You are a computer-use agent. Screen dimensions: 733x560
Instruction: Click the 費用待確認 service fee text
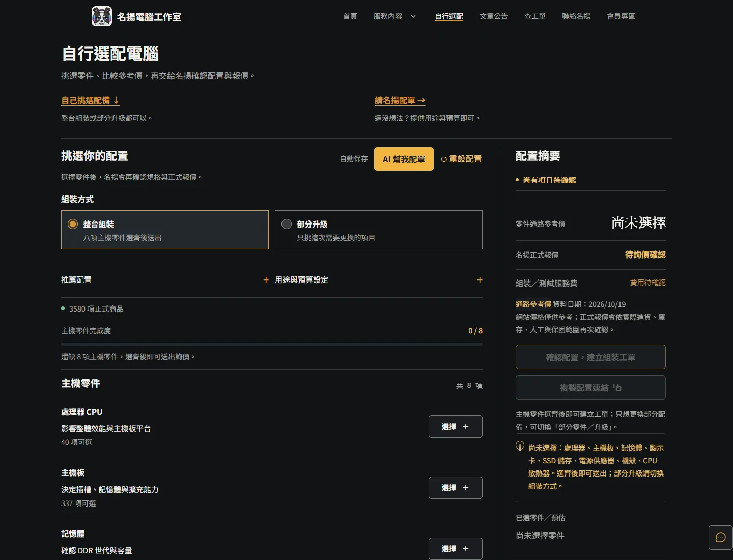648,283
